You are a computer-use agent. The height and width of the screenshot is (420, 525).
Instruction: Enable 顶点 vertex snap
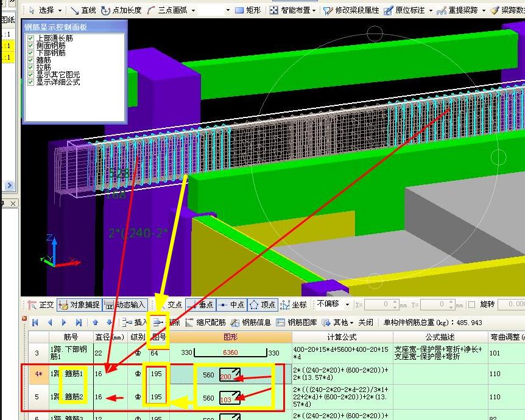coord(262,304)
